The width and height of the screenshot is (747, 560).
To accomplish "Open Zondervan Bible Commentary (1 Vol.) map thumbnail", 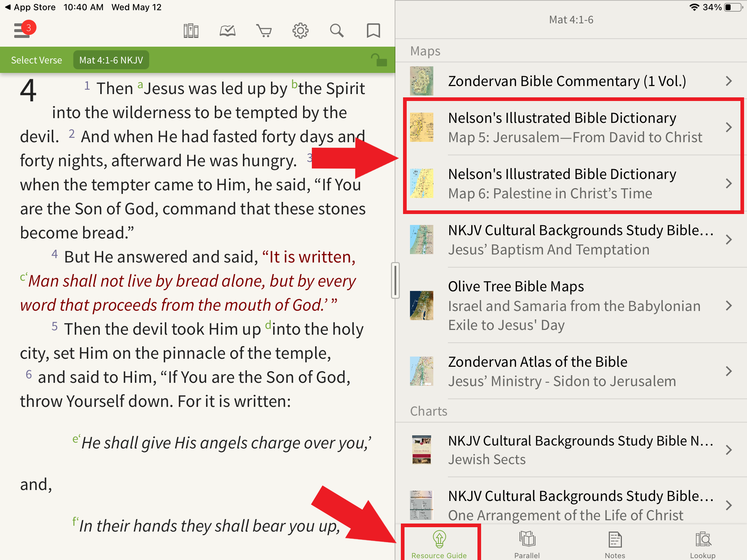I will click(422, 81).
